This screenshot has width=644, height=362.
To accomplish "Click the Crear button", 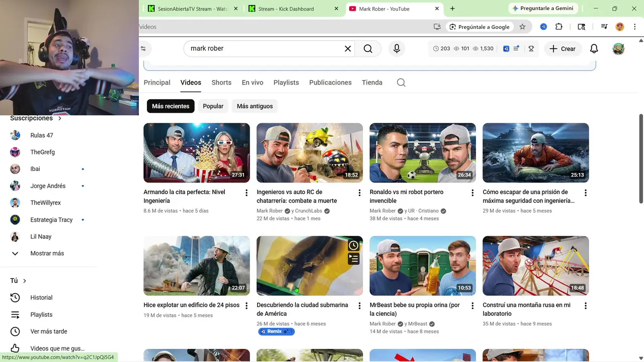I will click(562, 49).
